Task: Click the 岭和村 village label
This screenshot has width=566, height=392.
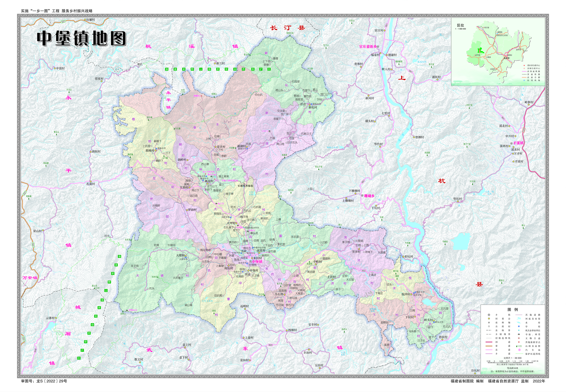Action: click(529, 102)
